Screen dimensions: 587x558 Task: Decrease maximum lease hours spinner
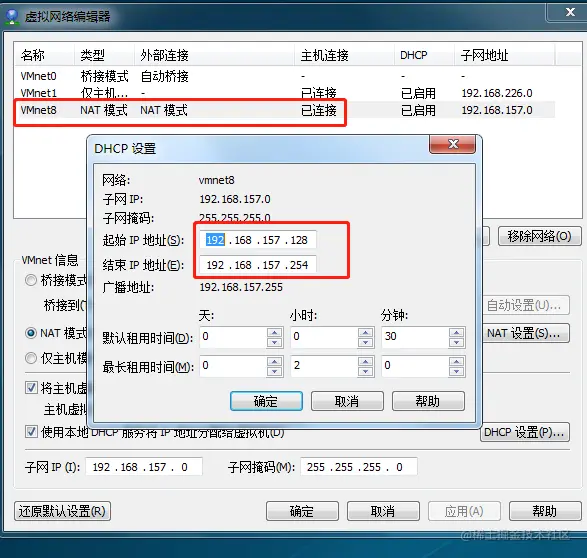tap(365, 371)
